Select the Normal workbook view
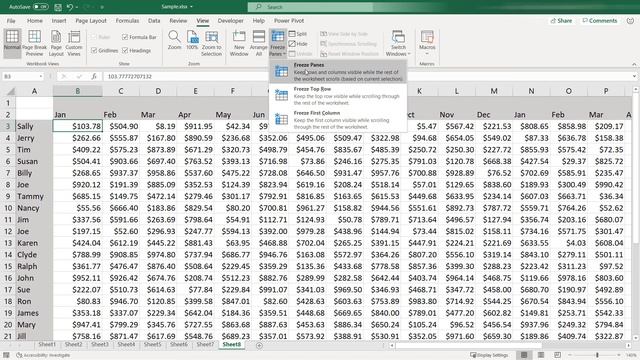 (x=12, y=42)
